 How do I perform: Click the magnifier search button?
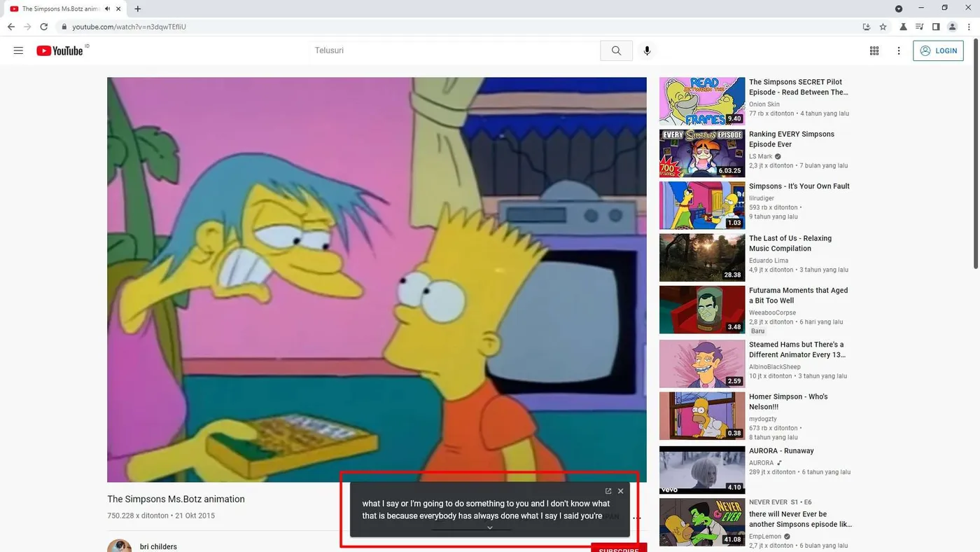[x=616, y=50]
